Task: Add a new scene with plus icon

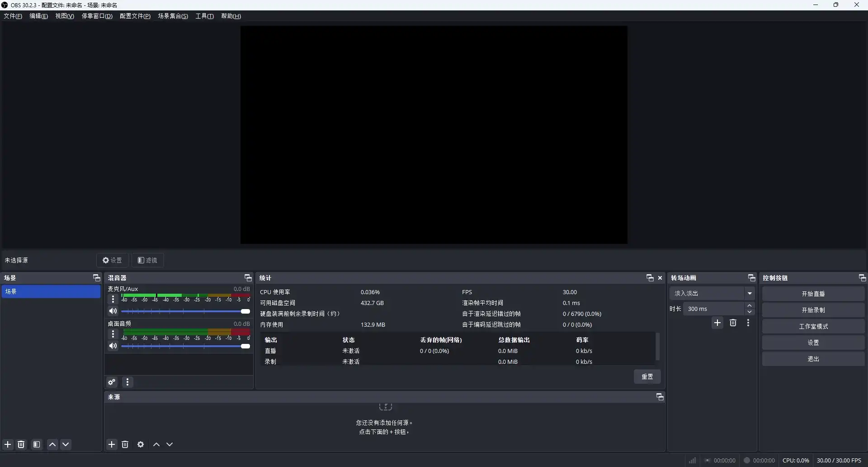Action: tap(8, 444)
